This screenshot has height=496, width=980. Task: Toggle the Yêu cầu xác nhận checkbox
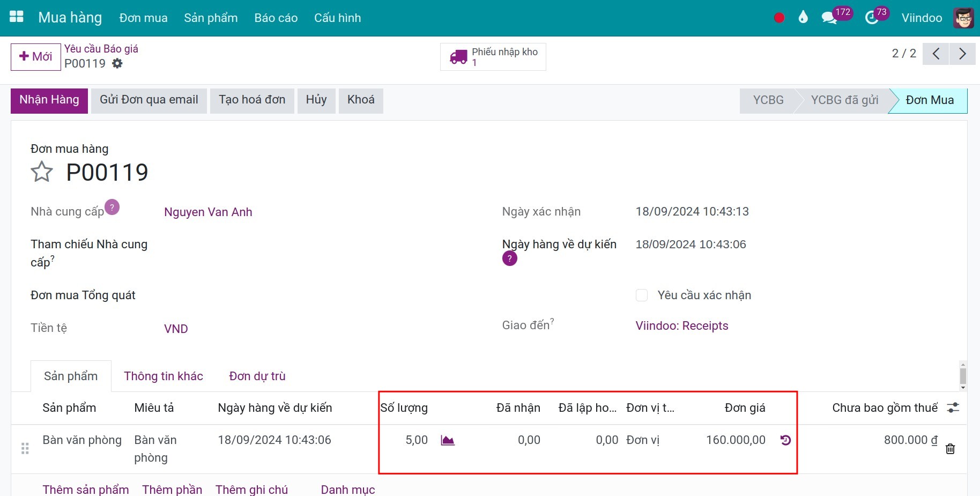click(x=642, y=295)
